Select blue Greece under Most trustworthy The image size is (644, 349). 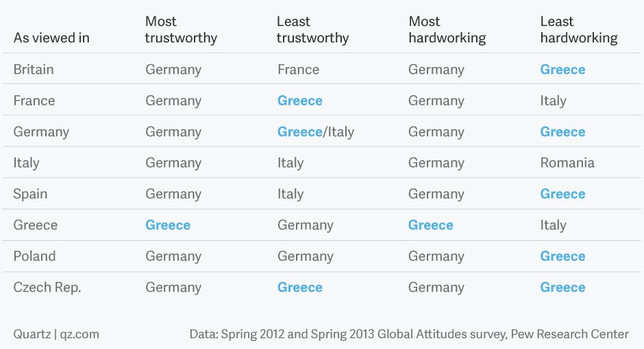168,224
